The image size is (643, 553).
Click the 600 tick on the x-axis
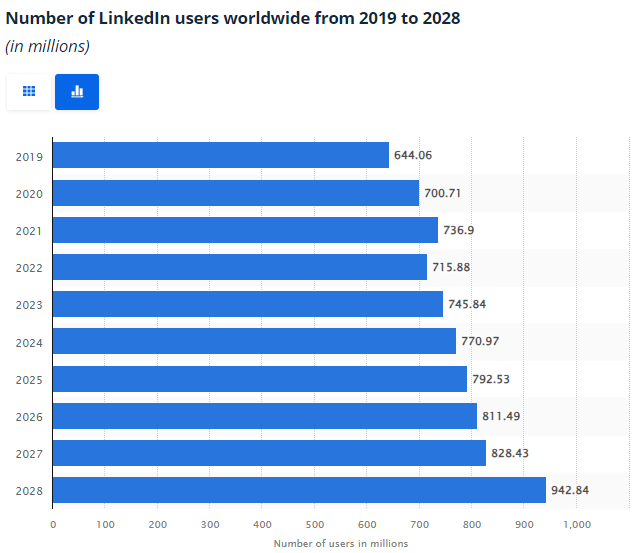(367, 524)
